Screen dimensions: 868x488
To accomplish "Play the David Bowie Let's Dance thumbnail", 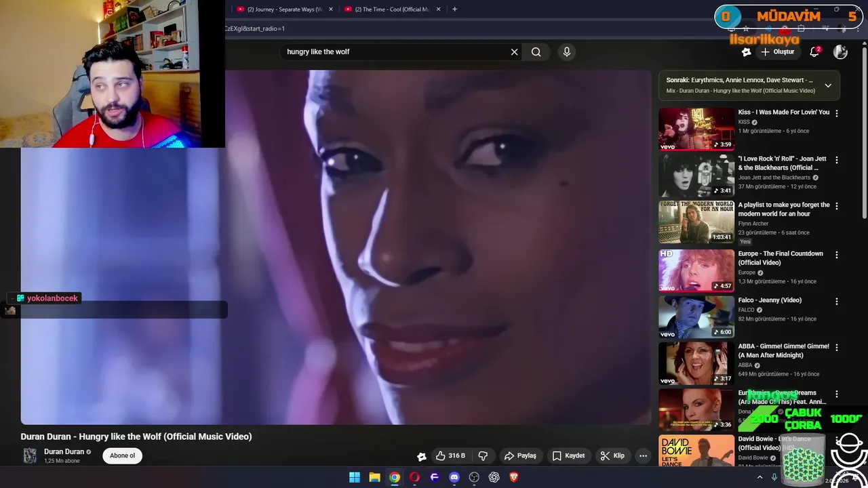I will coord(696,451).
